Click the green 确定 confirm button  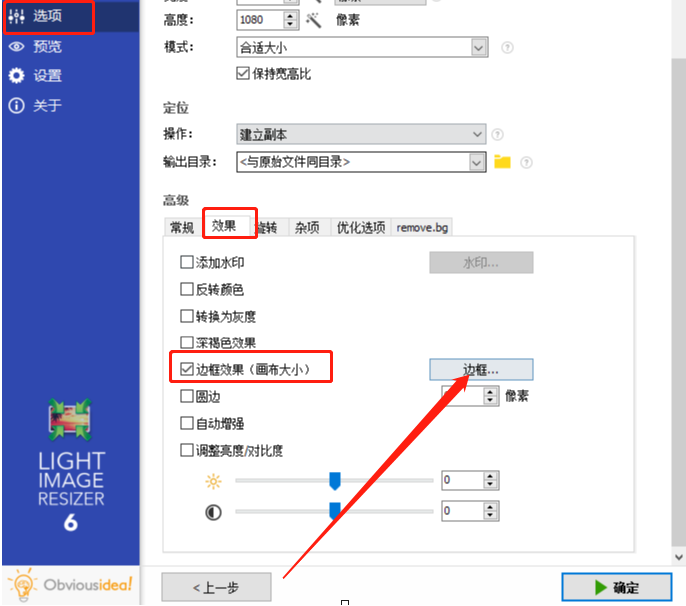point(617,587)
